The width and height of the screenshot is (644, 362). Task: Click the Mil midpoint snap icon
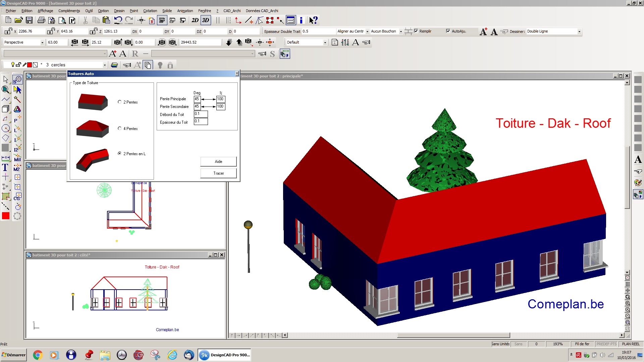[x=17, y=158]
